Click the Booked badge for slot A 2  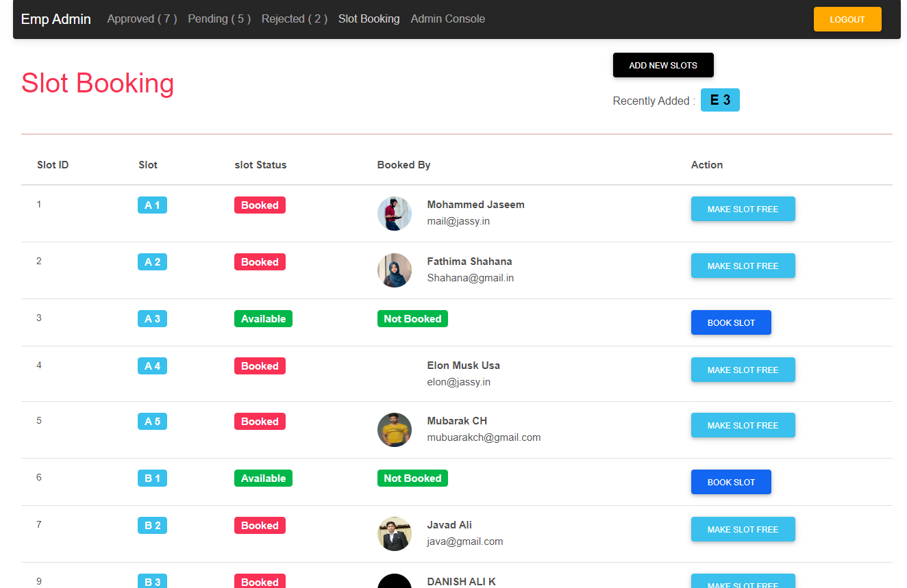[x=260, y=261]
